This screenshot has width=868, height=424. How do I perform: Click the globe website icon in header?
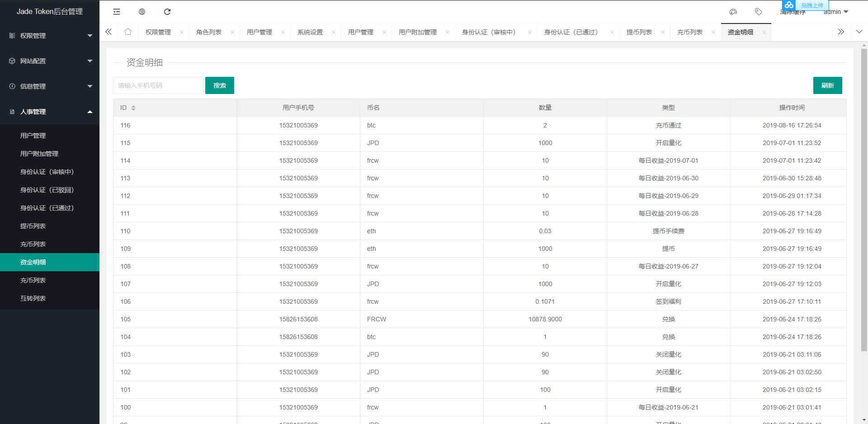click(142, 12)
